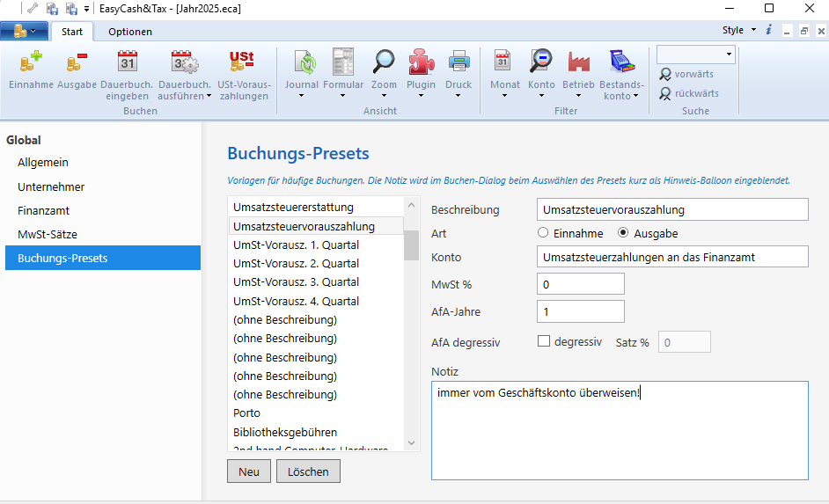This screenshot has width=829, height=504.
Task: Expand the Journal dropdown arrow
Action: (x=301, y=96)
